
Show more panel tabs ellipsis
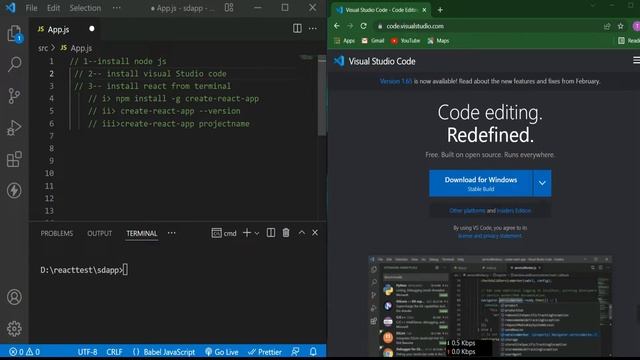pyautogui.click(x=171, y=233)
